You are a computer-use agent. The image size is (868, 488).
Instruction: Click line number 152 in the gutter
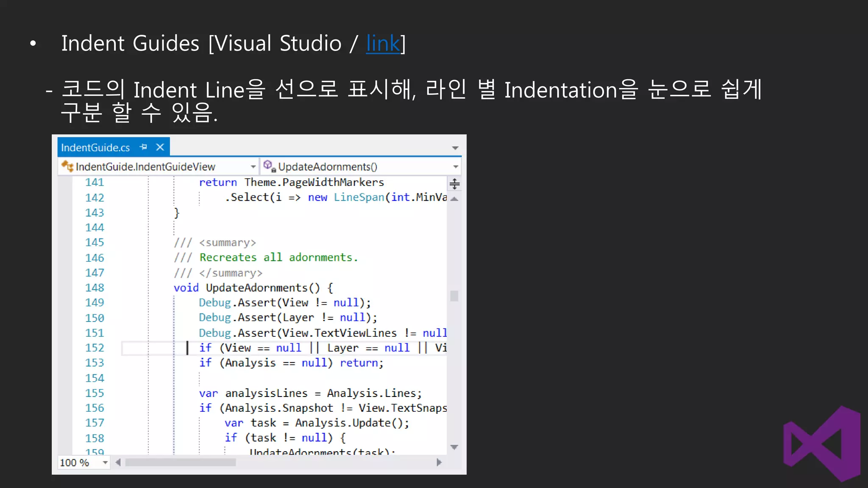95,348
